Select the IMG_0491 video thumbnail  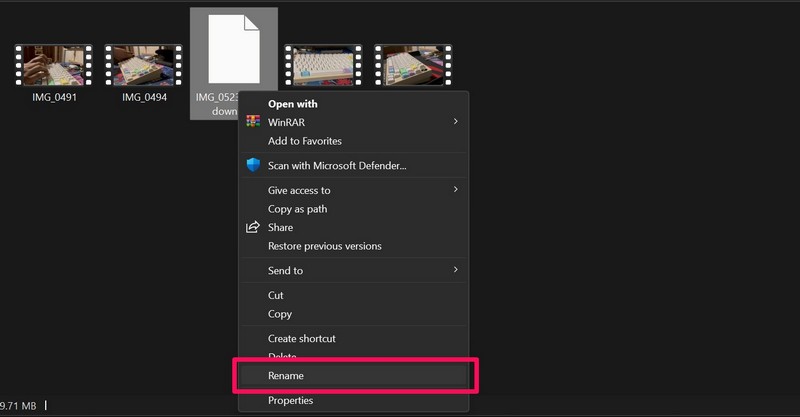[x=53, y=65]
